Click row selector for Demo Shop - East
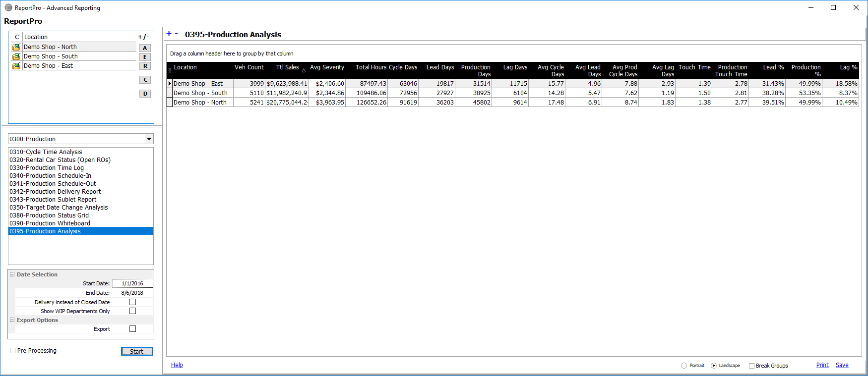The width and height of the screenshot is (868, 376). (170, 84)
